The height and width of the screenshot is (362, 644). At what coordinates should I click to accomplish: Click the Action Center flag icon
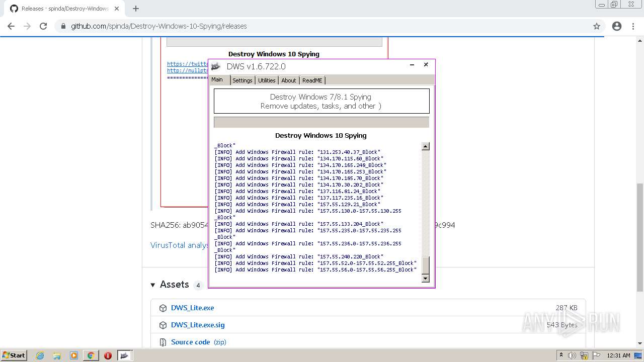(x=596, y=355)
